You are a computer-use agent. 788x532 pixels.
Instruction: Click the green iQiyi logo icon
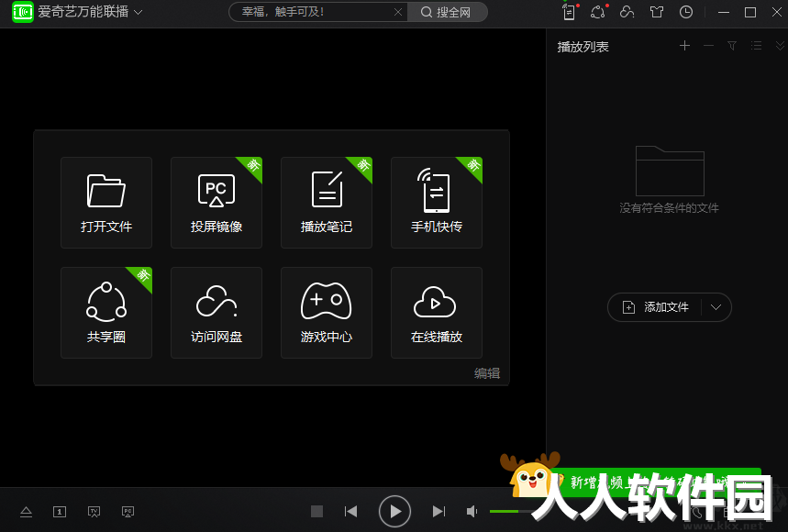point(23,12)
